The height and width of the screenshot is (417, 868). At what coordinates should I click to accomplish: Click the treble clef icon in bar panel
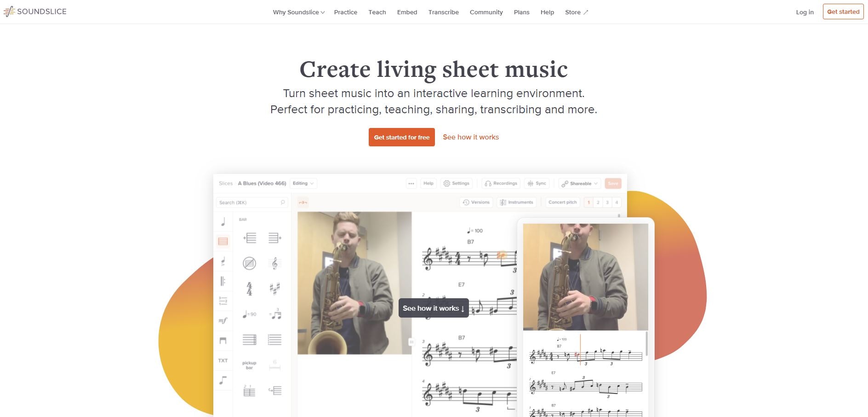pos(274,263)
